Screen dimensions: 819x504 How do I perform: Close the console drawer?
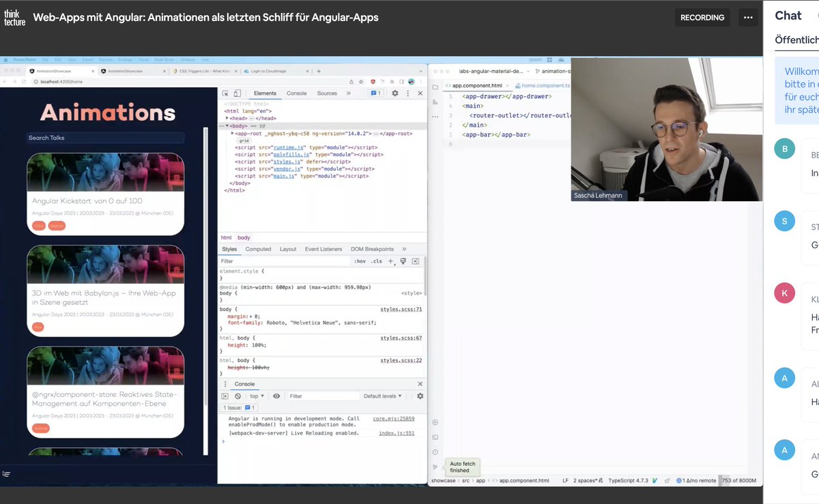tap(420, 384)
